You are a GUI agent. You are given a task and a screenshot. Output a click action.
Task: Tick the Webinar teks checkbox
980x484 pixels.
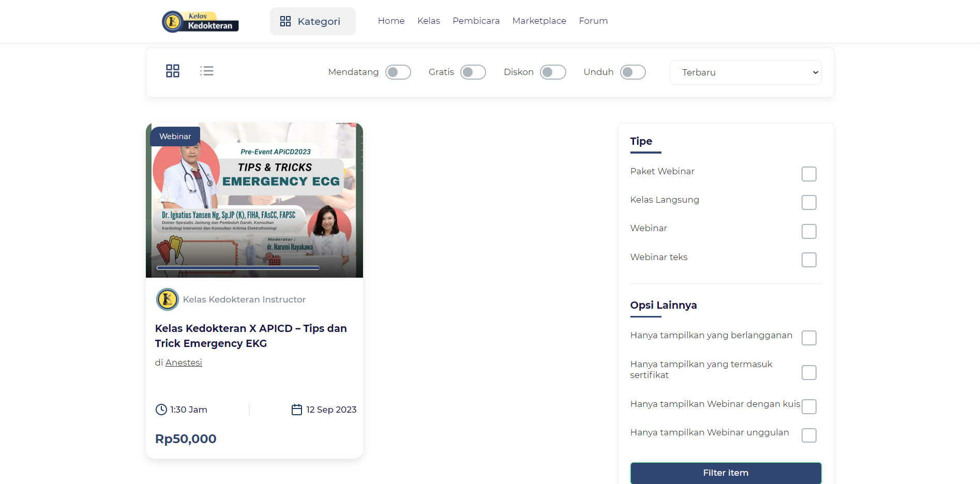(808, 260)
